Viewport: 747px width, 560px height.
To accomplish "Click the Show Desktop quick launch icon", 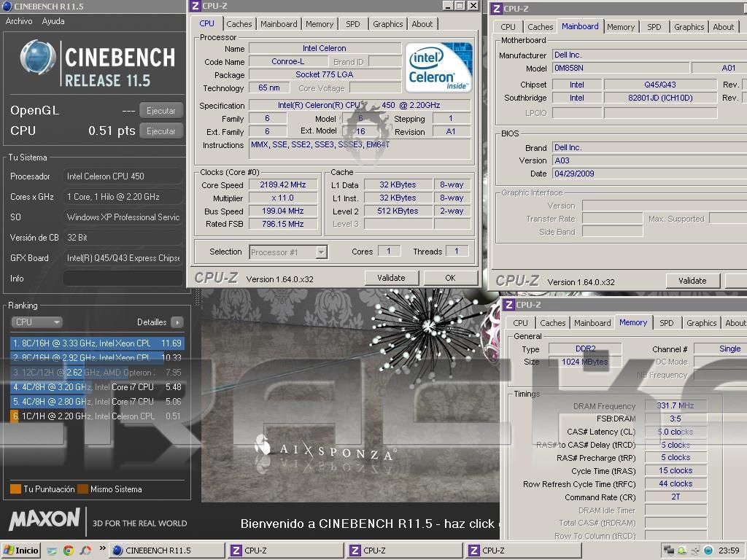I will pyautogui.click(x=52, y=551).
